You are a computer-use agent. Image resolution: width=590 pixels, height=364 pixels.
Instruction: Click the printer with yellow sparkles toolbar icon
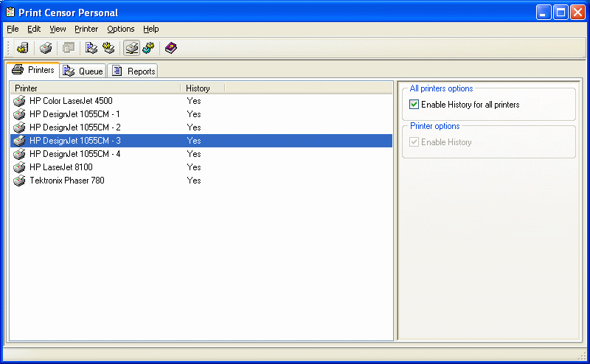[x=108, y=48]
